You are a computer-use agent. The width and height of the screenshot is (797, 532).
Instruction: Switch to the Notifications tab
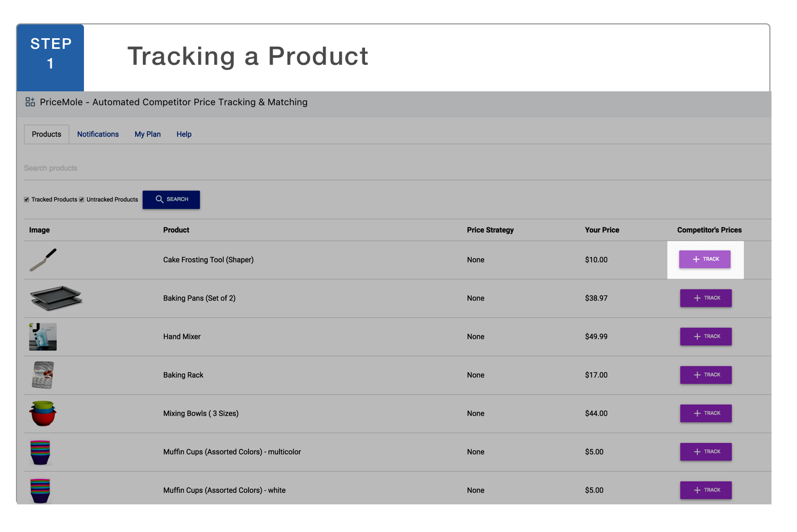pyautogui.click(x=98, y=134)
